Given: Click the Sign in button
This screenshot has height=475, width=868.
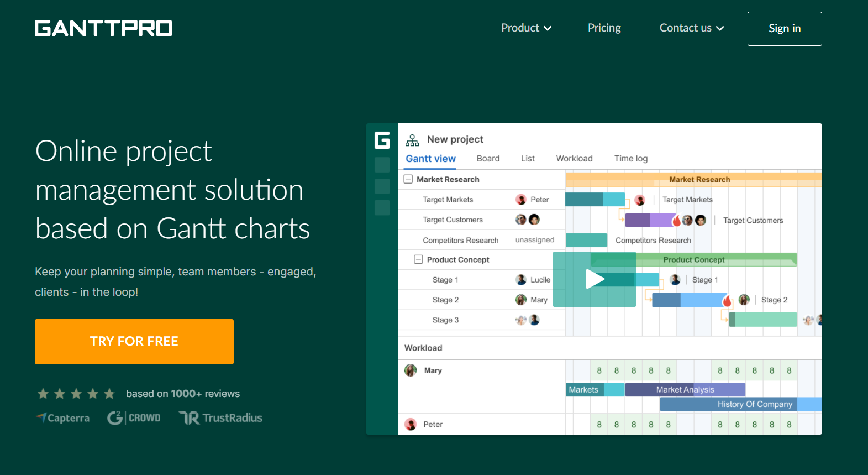Looking at the screenshot, I should pyautogui.click(x=785, y=29).
